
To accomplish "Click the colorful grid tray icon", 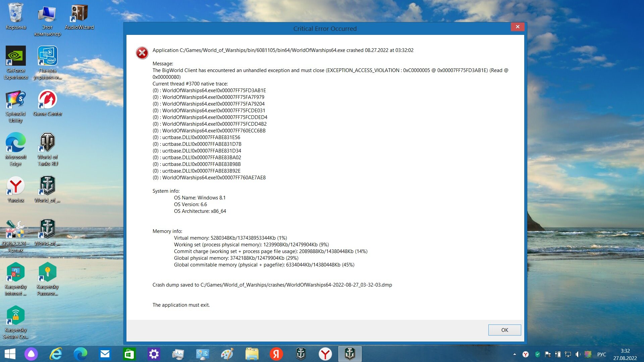I will pyautogui.click(x=588, y=354).
